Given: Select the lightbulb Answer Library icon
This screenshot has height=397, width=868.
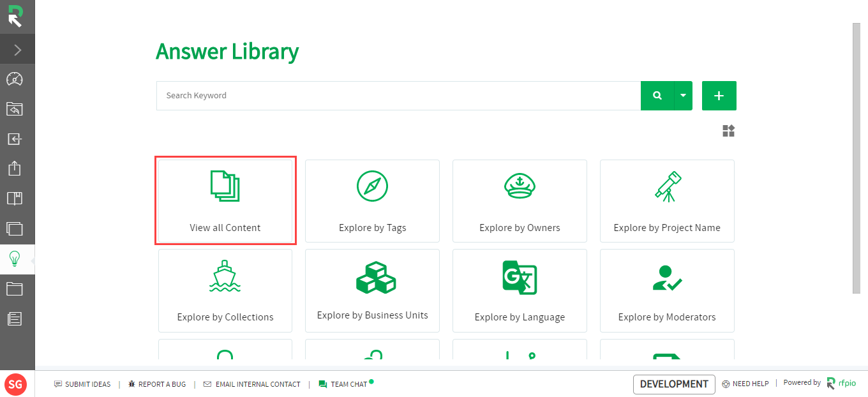Looking at the screenshot, I should pyautogui.click(x=15, y=258).
